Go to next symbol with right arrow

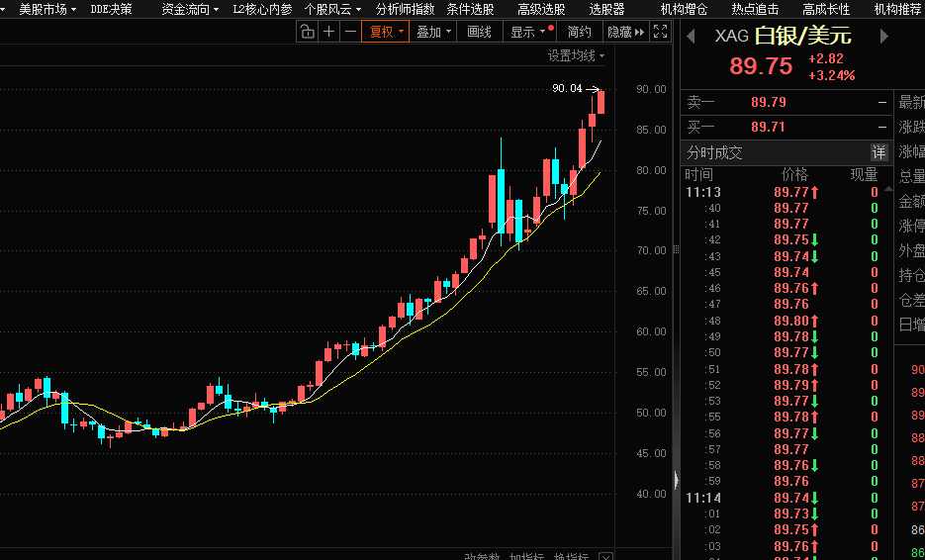883,37
